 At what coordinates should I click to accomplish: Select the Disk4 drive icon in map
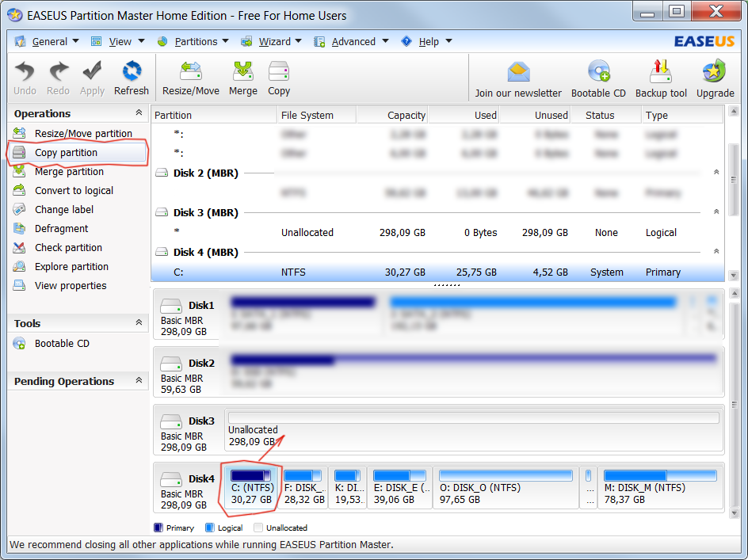(x=171, y=479)
